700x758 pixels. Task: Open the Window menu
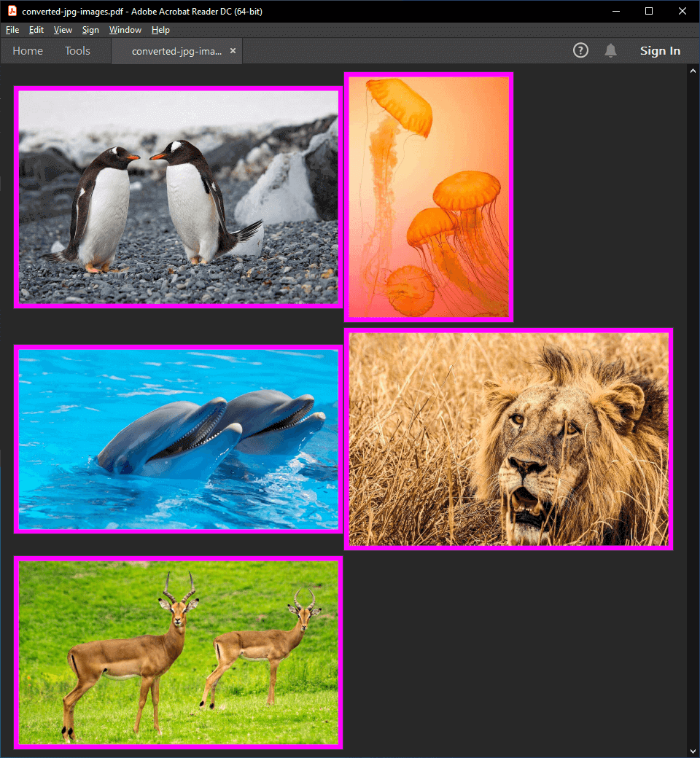(x=125, y=30)
